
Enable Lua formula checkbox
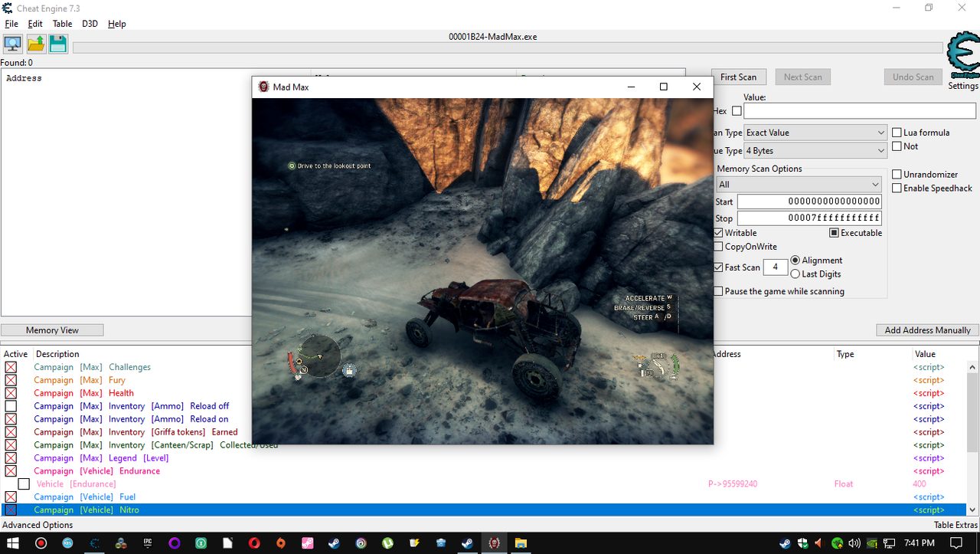click(x=897, y=133)
